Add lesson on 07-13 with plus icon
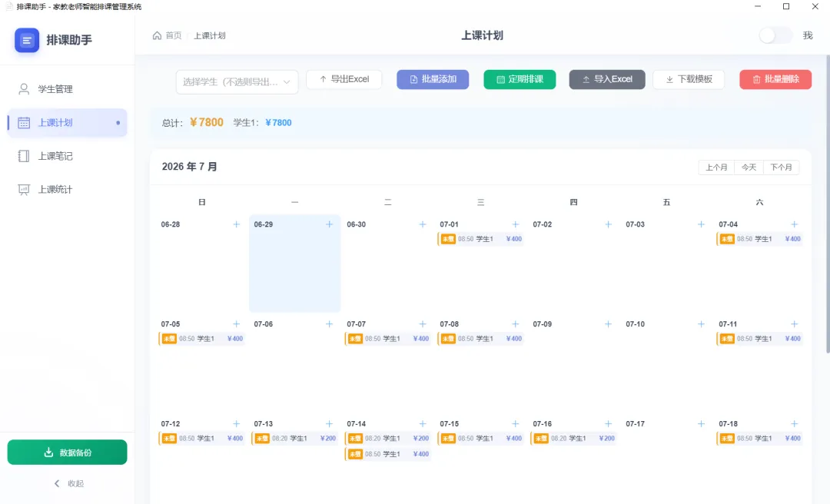The width and height of the screenshot is (830, 504). click(329, 424)
